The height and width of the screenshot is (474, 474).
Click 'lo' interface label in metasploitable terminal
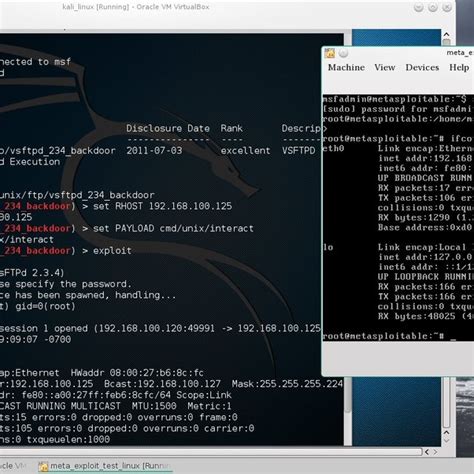(328, 247)
